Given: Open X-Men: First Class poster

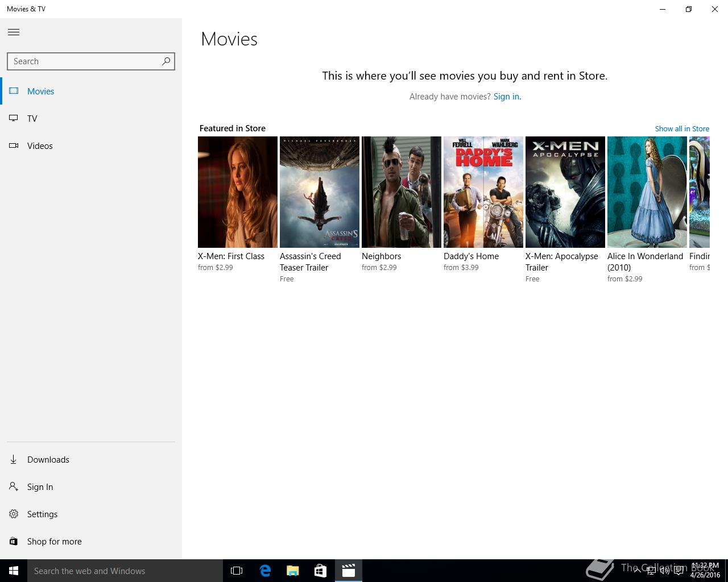Looking at the screenshot, I should click(238, 192).
